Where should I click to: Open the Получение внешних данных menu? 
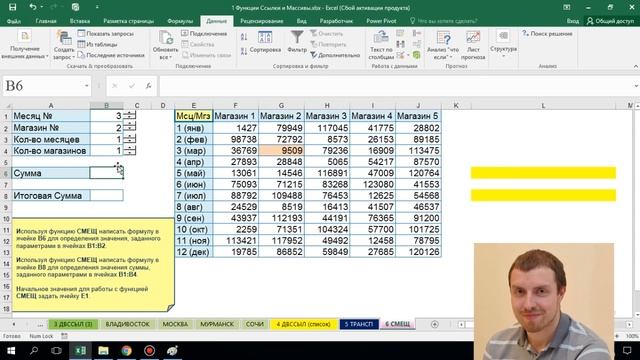tap(24, 45)
